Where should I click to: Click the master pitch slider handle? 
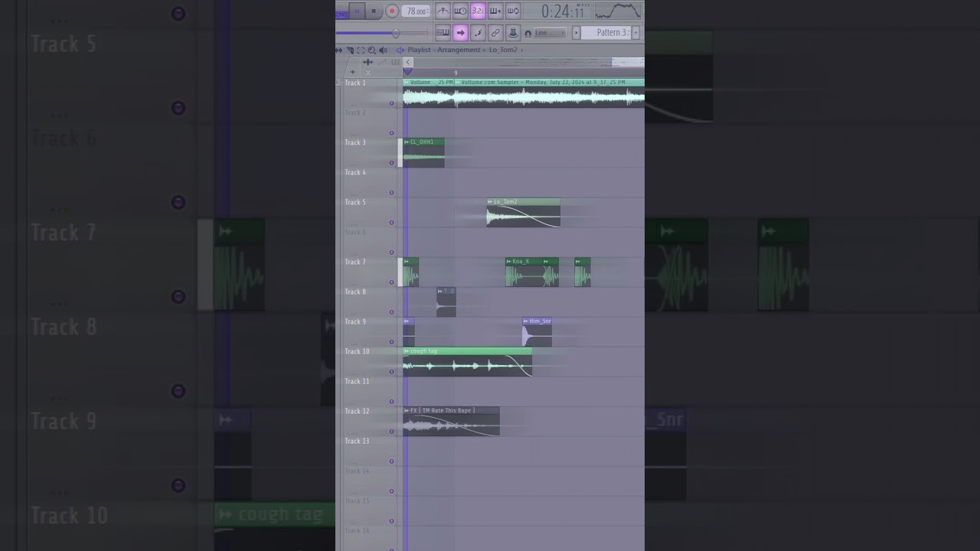pos(396,33)
